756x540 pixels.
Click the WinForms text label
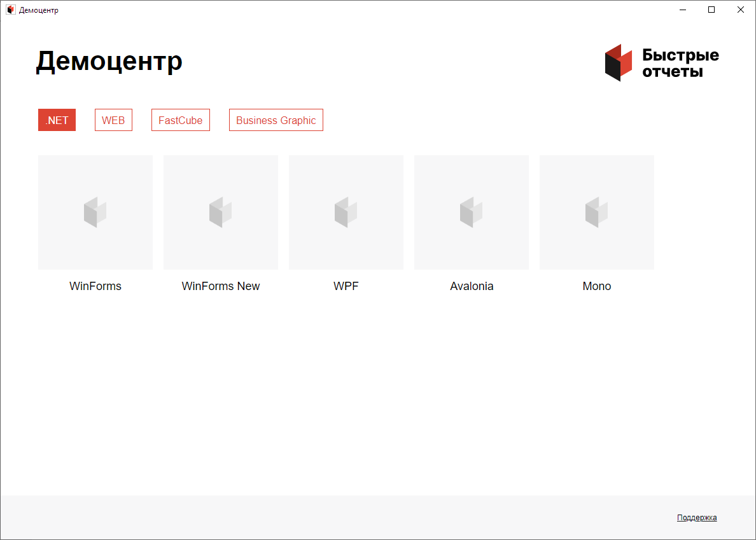point(95,286)
